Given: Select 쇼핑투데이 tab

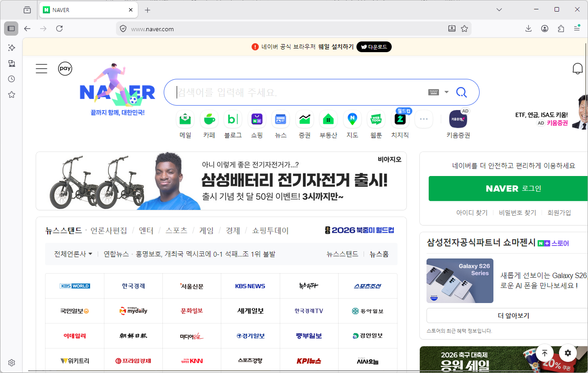Looking at the screenshot, I should 270,230.
